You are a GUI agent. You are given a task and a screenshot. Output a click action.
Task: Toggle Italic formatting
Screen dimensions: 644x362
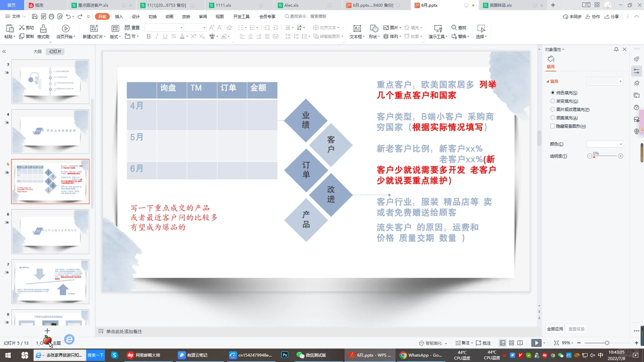pos(157,37)
